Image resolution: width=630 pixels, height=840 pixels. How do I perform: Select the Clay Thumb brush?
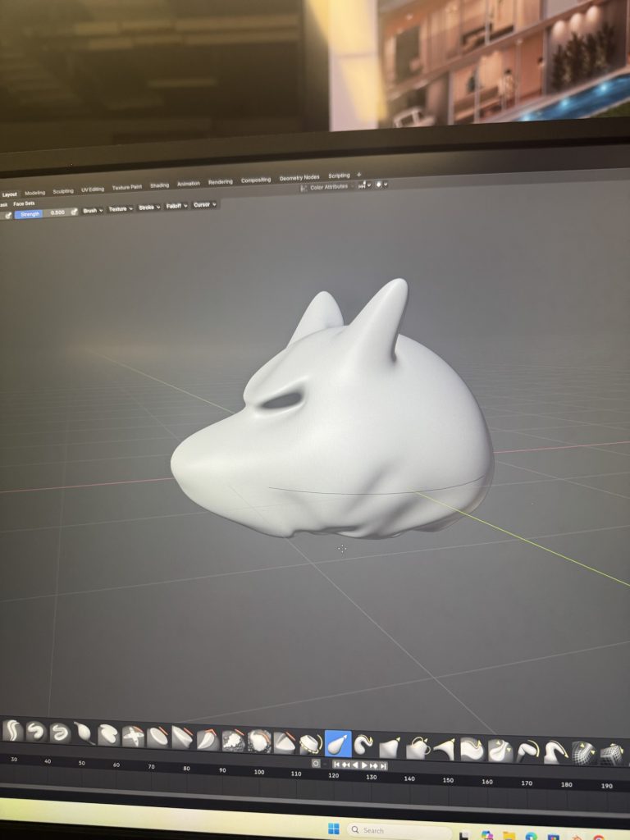pyautogui.click(x=108, y=735)
